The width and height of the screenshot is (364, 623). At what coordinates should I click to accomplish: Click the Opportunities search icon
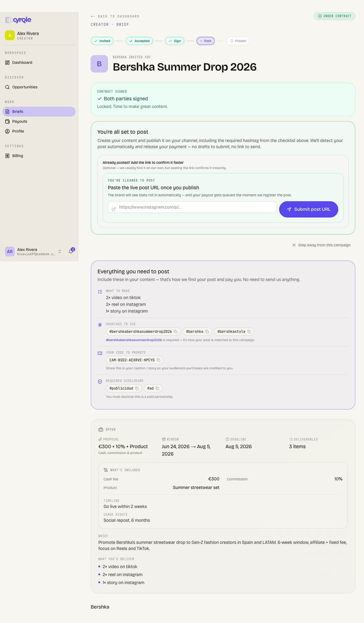7,87
